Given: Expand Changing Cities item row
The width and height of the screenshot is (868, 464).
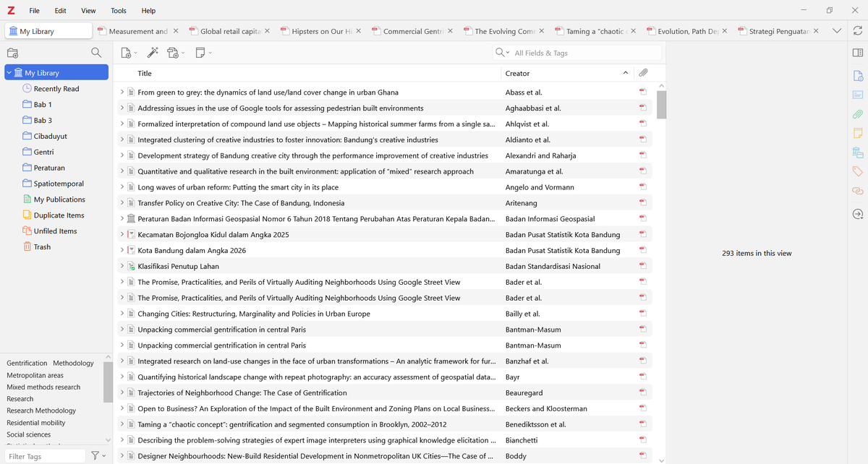Looking at the screenshot, I should click(x=122, y=314).
